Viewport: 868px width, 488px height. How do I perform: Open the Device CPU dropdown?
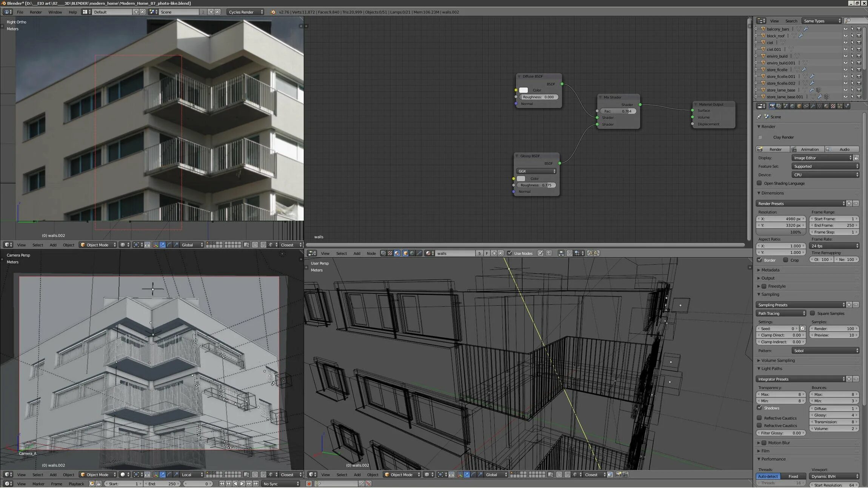(825, 175)
